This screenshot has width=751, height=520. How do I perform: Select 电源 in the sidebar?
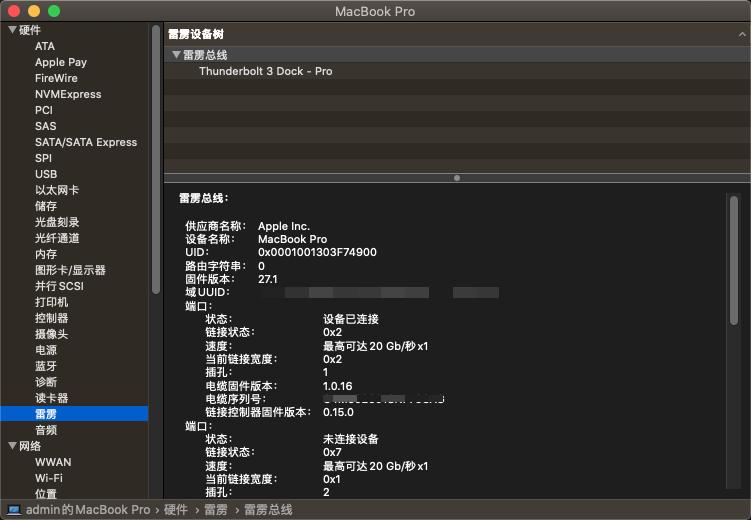point(46,350)
